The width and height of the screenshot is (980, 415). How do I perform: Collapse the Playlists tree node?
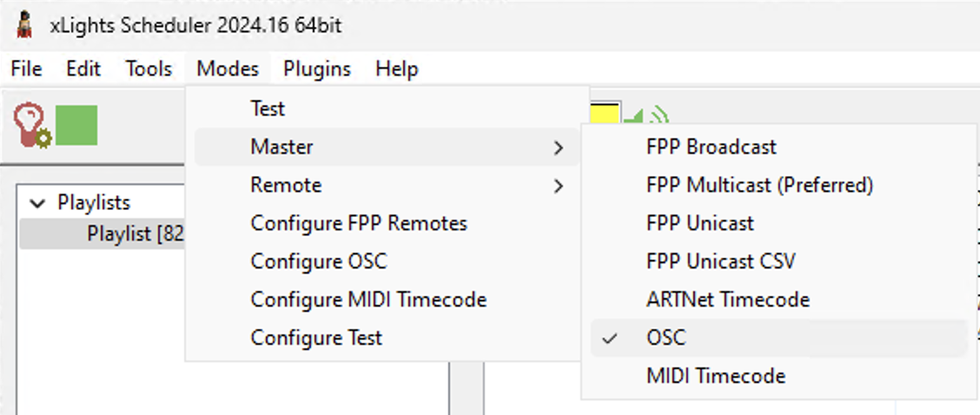pos(37,203)
